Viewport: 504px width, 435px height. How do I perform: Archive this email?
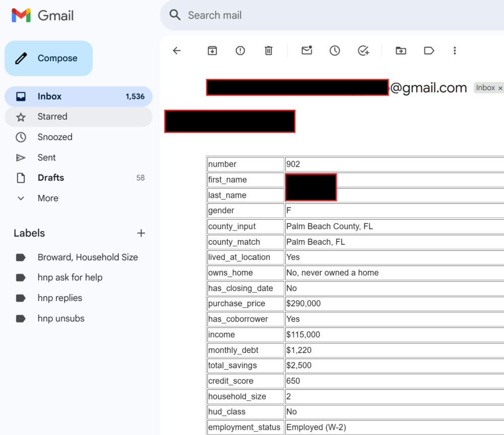pyautogui.click(x=212, y=50)
